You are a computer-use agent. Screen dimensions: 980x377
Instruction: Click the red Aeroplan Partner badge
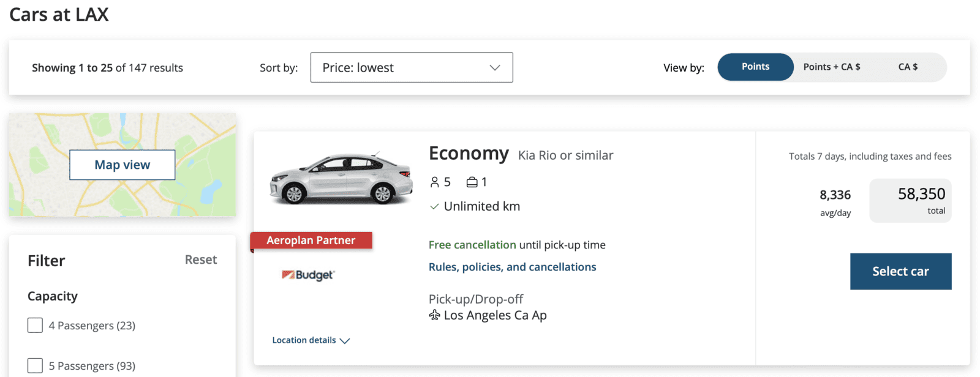pyautogui.click(x=311, y=241)
